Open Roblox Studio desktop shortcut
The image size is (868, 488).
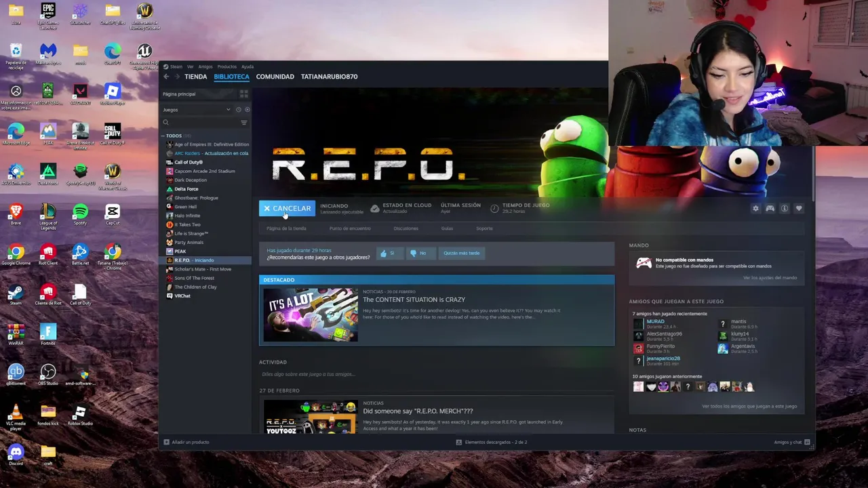(x=80, y=415)
